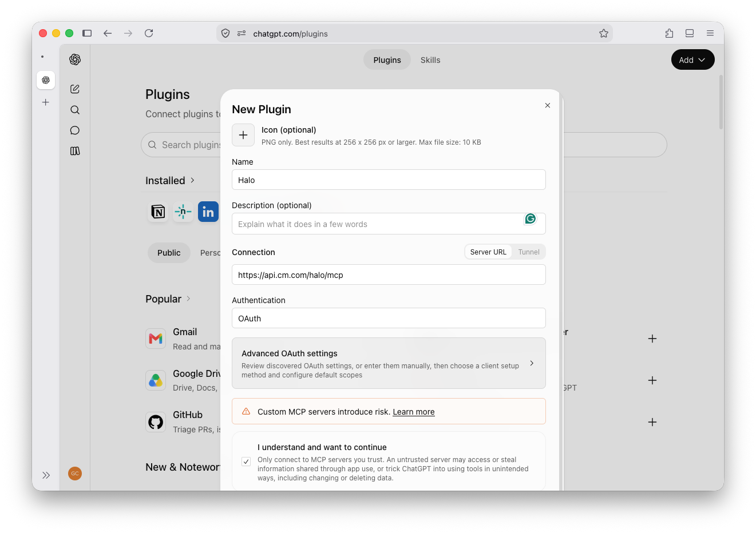Add a new browser tab with plus

tap(46, 102)
